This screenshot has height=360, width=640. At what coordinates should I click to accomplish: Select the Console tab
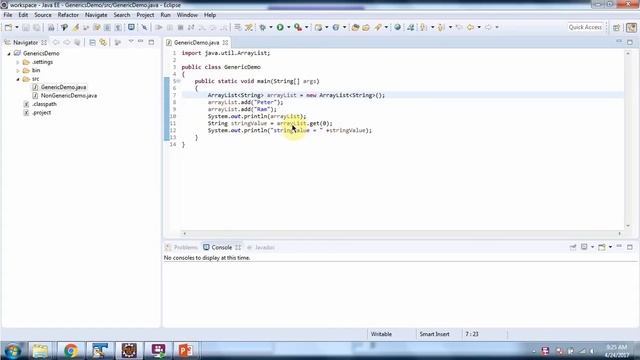click(x=222, y=247)
